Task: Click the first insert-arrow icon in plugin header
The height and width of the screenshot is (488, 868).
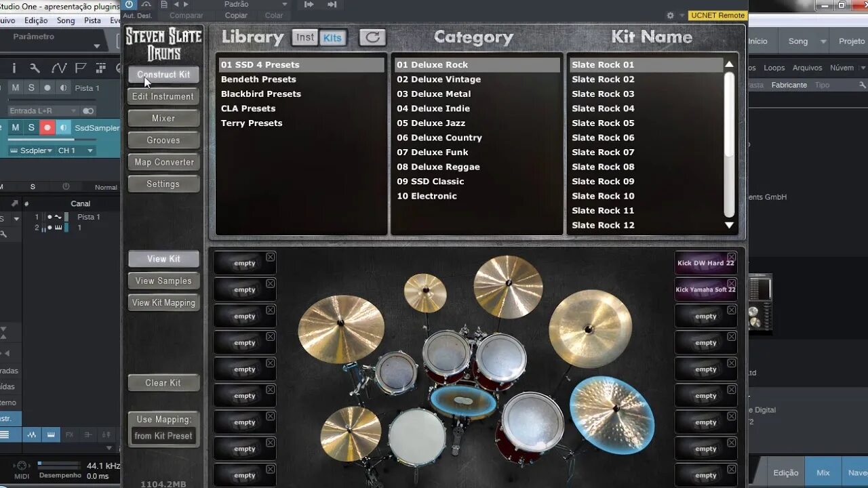Action: click(309, 4)
